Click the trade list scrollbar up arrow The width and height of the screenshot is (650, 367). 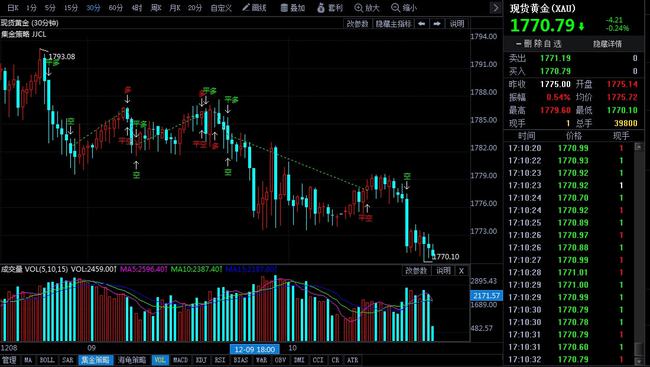point(639,147)
